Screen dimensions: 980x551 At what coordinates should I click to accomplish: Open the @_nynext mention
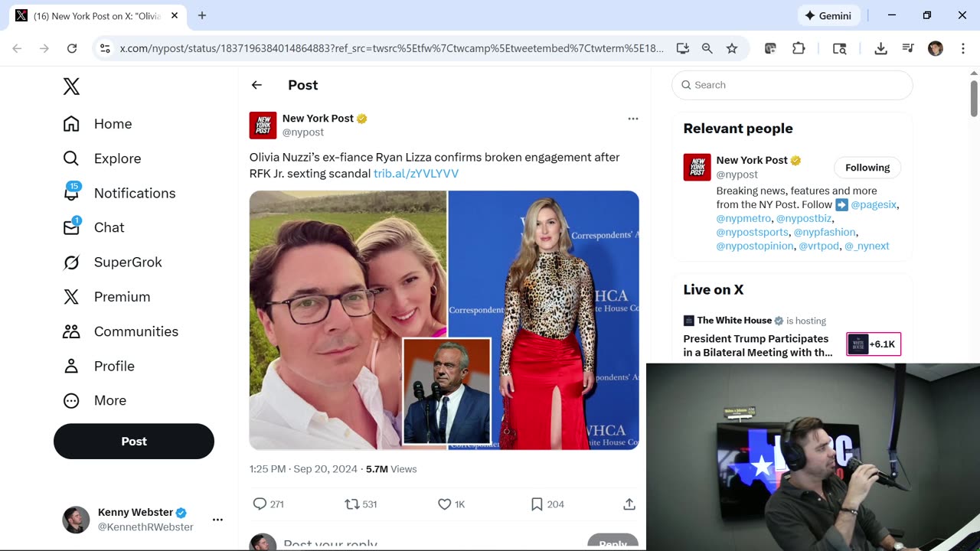(867, 246)
